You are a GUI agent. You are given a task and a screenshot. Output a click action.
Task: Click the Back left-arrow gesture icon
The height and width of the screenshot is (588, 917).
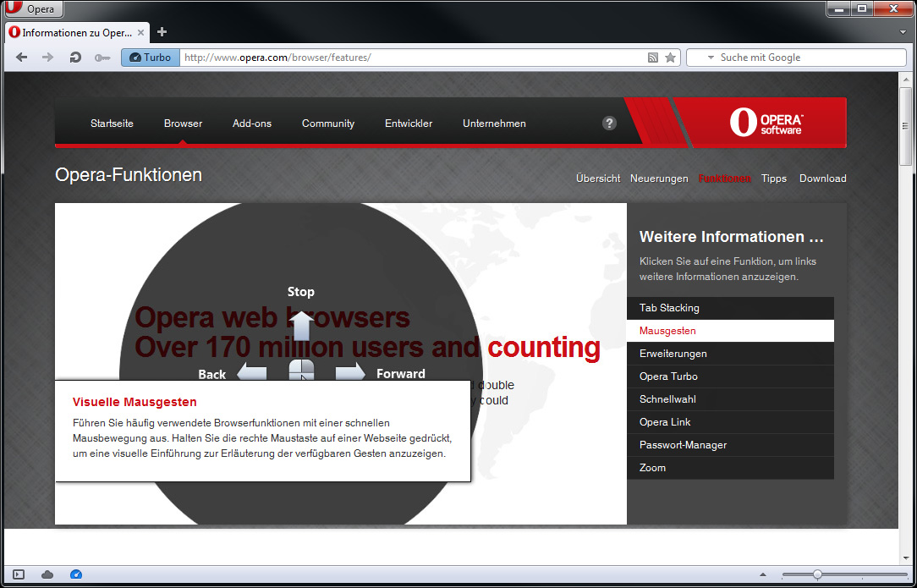251,372
